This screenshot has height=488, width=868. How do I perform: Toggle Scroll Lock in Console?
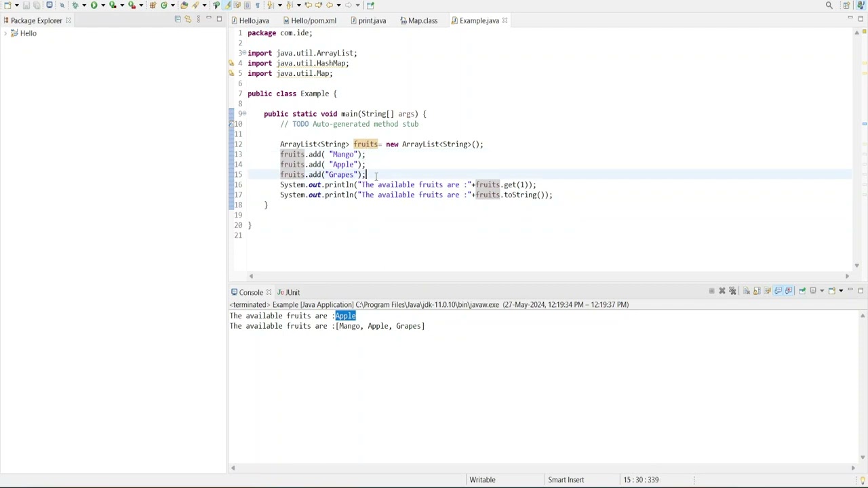tap(757, 291)
